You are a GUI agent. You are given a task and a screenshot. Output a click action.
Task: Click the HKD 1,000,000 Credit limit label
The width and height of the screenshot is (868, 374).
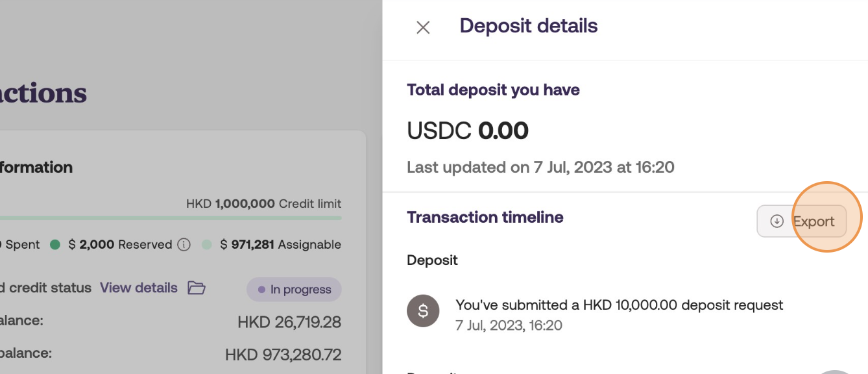263,204
